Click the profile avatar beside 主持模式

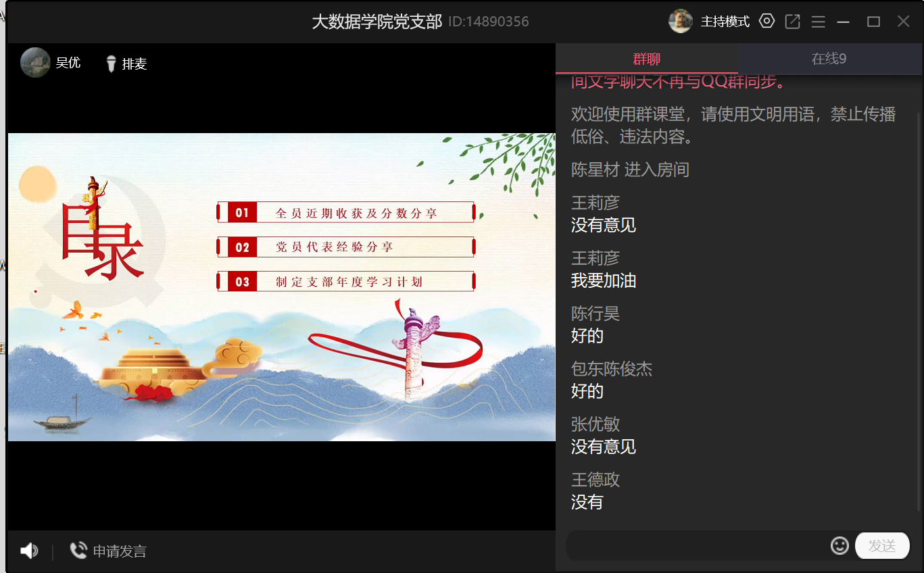(x=681, y=22)
